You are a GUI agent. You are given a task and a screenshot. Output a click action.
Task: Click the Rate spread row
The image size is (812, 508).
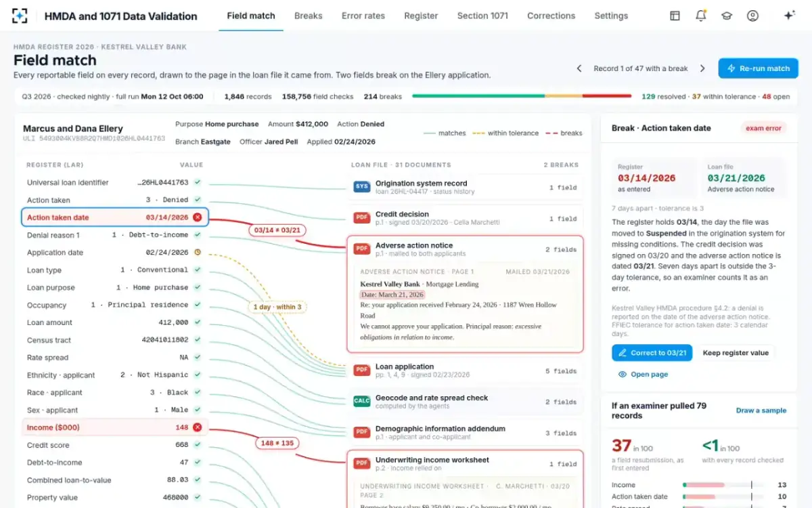114,358
